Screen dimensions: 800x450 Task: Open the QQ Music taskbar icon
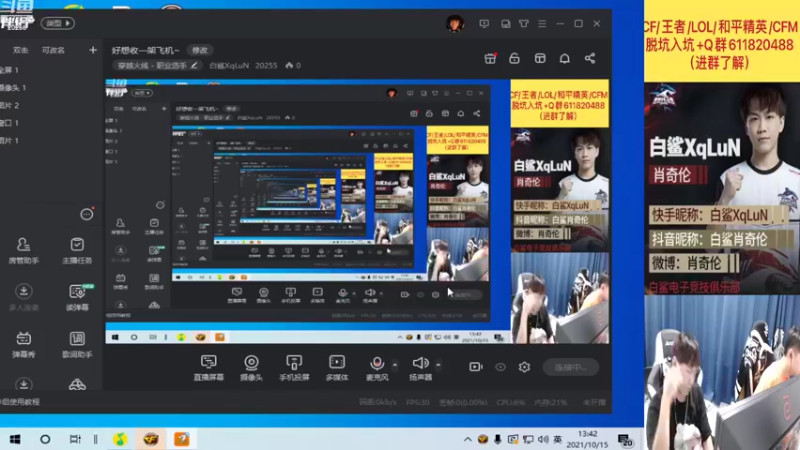click(120, 439)
